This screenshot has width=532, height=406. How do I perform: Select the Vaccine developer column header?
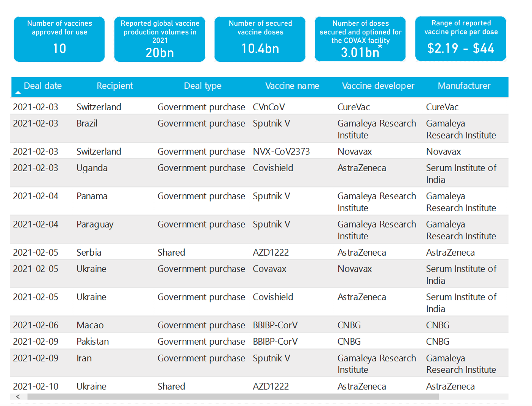click(378, 86)
